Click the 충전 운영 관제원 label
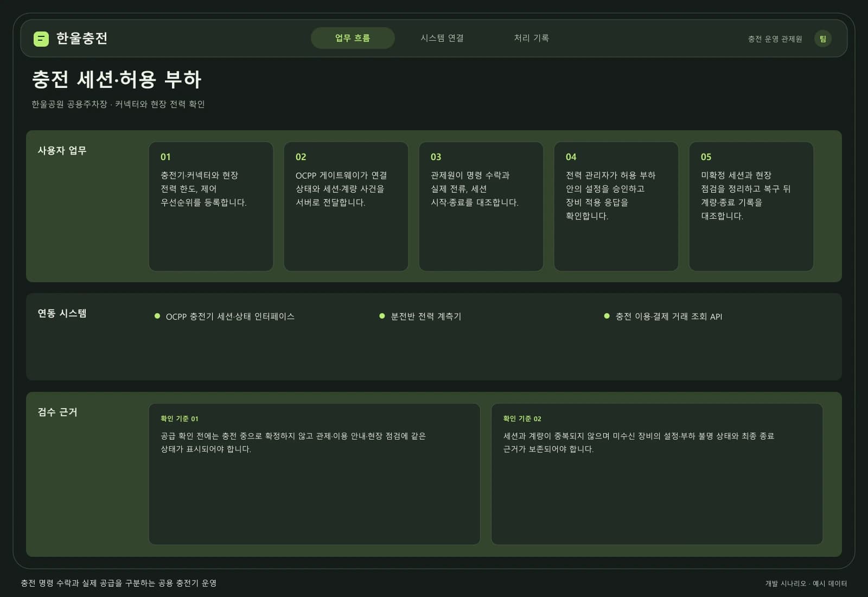Screen dimensions: 868x597 click(x=775, y=39)
